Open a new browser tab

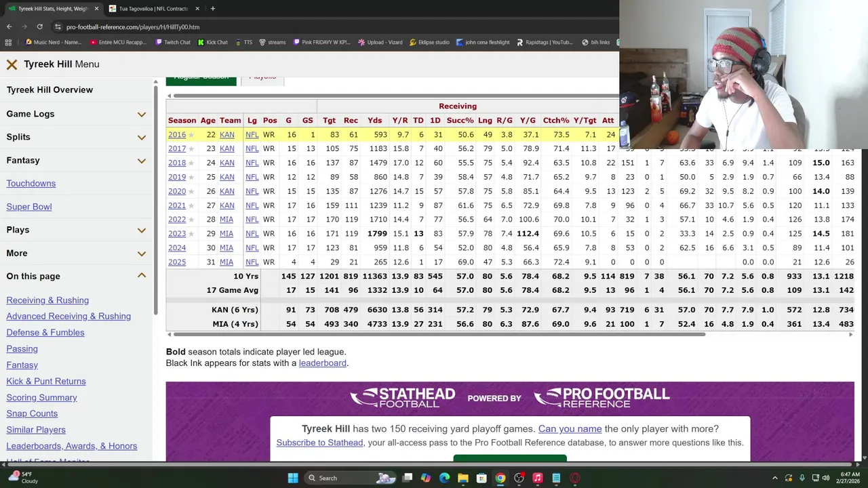coord(213,8)
